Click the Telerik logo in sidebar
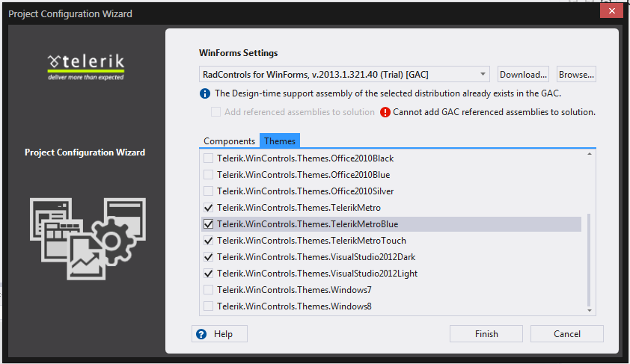 coord(86,67)
